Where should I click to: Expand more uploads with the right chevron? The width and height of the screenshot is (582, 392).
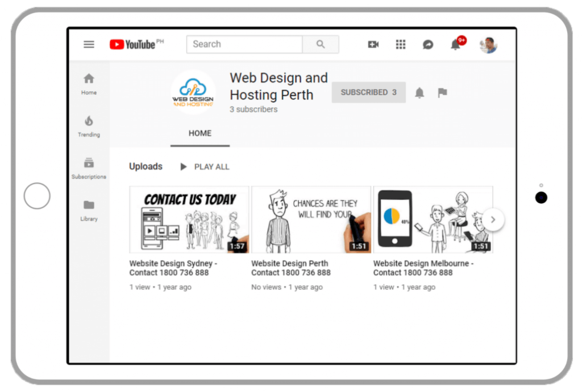pos(492,219)
